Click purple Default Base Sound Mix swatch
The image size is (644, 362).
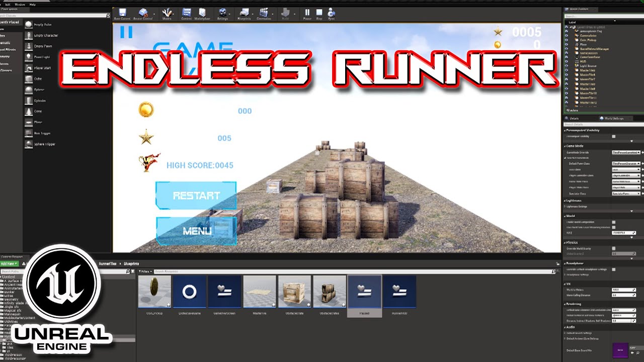(620, 350)
